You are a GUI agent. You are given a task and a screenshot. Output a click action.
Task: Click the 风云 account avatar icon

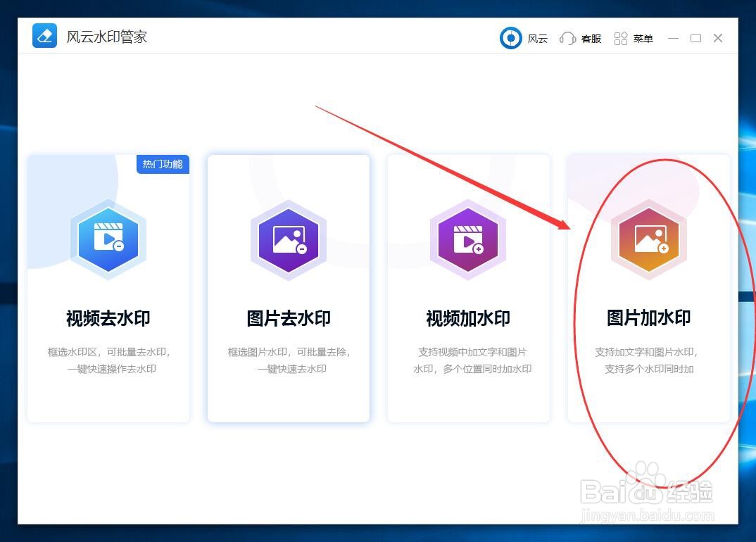510,37
